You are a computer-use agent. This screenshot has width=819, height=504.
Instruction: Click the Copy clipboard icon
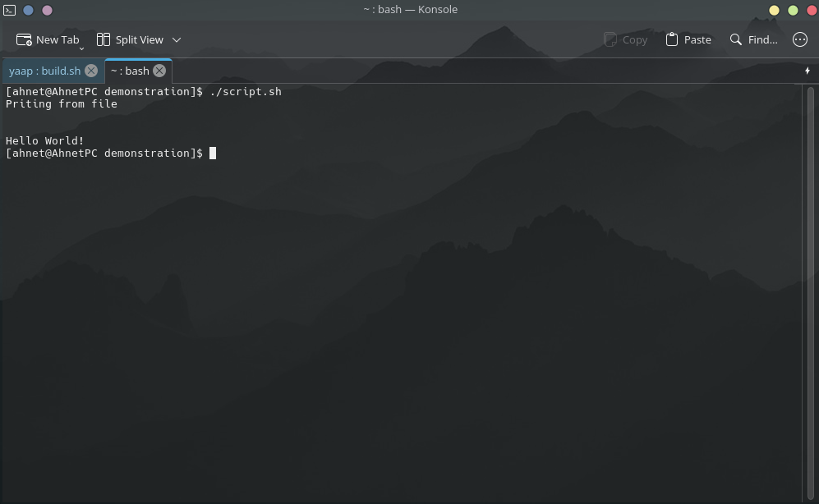tap(610, 39)
